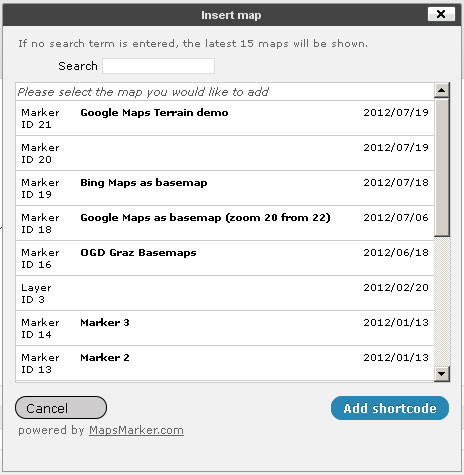The width and height of the screenshot is (464, 475).
Task: Click the Add shortcode button
Action: tap(390, 408)
